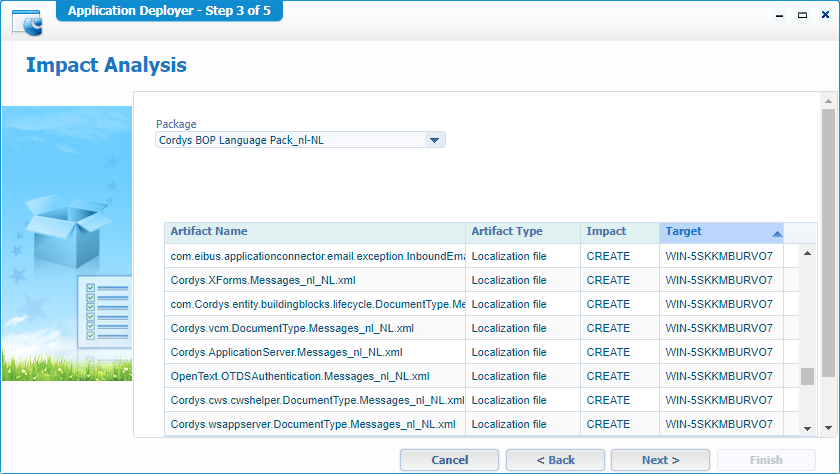The image size is (840, 474).
Task: Click the outer panel scroll down arrow
Action: point(828,428)
